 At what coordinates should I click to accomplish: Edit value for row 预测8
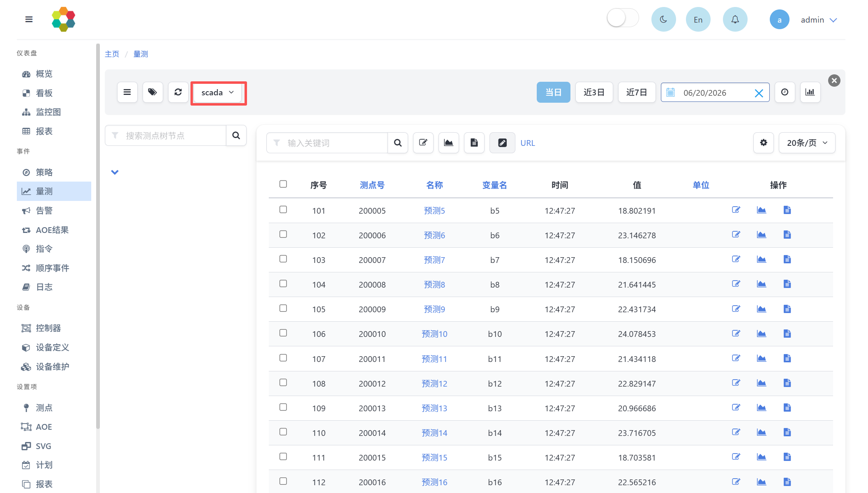tap(736, 284)
